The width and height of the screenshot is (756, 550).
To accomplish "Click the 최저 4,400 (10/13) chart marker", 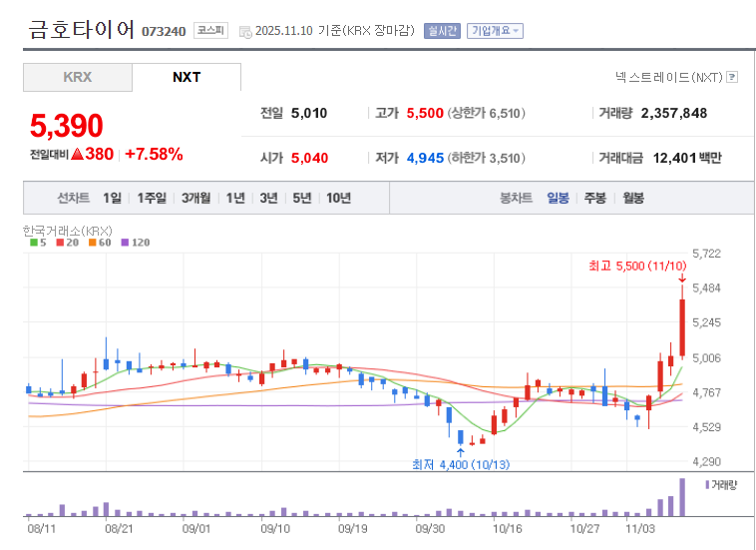I will point(461,464).
